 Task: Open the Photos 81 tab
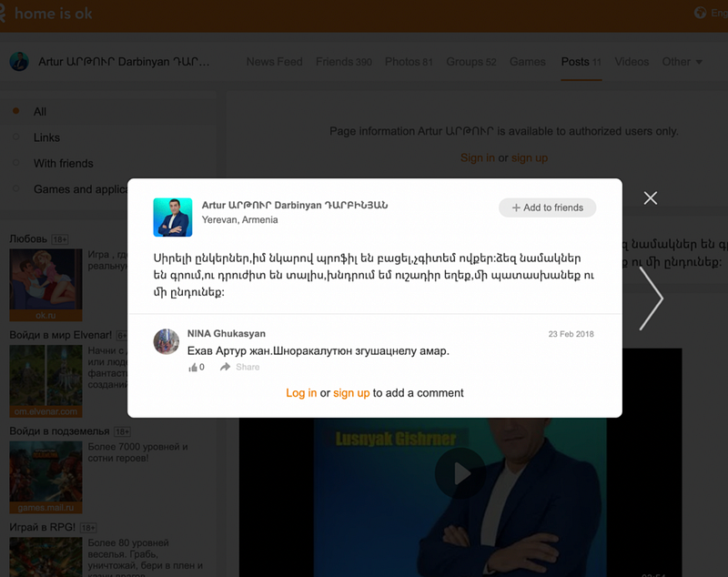click(409, 62)
